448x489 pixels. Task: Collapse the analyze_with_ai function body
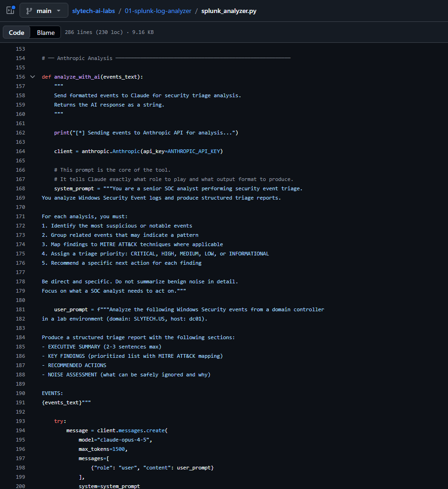tap(32, 77)
